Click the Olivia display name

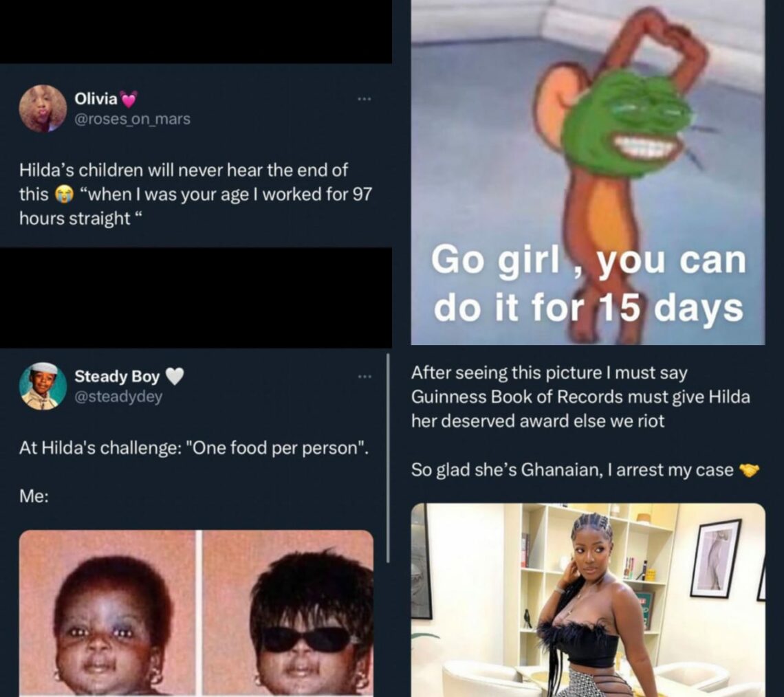point(96,98)
